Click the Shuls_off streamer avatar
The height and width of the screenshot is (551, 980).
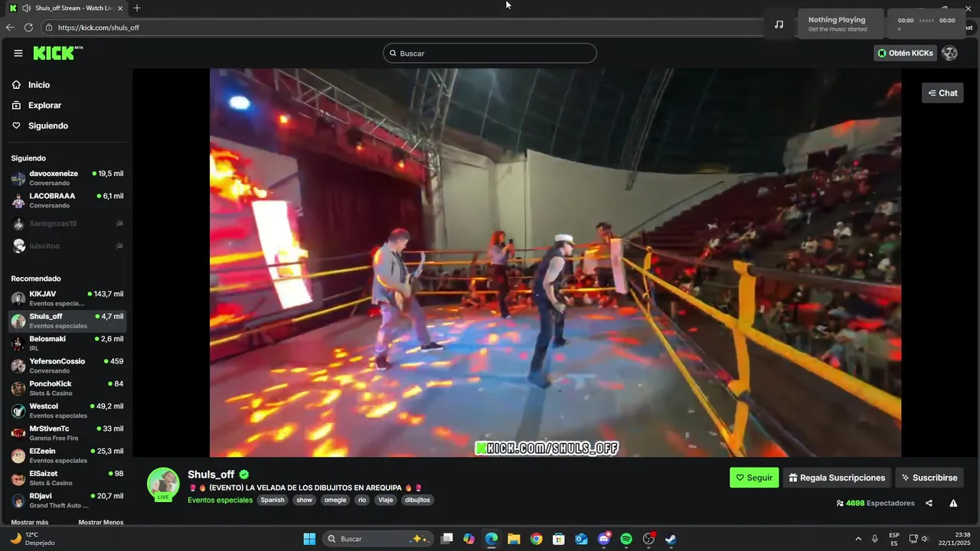pos(163,484)
